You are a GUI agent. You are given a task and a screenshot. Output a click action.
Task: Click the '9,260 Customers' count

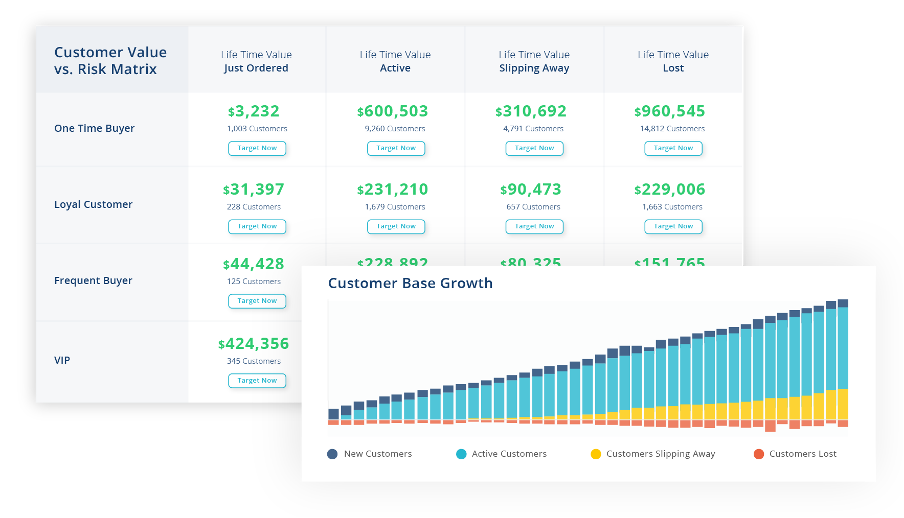(x=395, y=129)
